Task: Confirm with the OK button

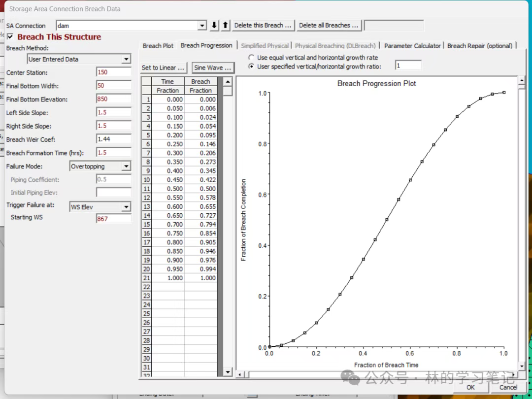Action: tap(471, 387)
